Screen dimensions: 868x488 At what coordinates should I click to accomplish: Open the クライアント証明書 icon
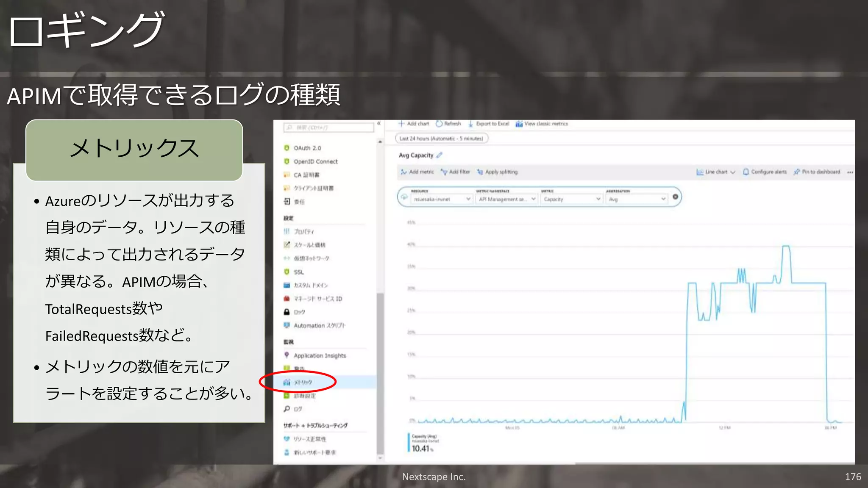click(287, 188)
